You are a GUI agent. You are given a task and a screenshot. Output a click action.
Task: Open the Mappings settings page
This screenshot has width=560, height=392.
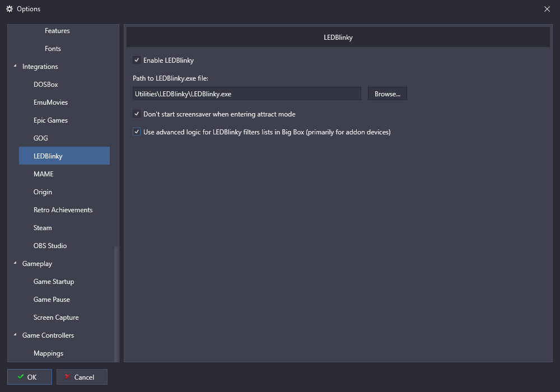coord(49,353)
